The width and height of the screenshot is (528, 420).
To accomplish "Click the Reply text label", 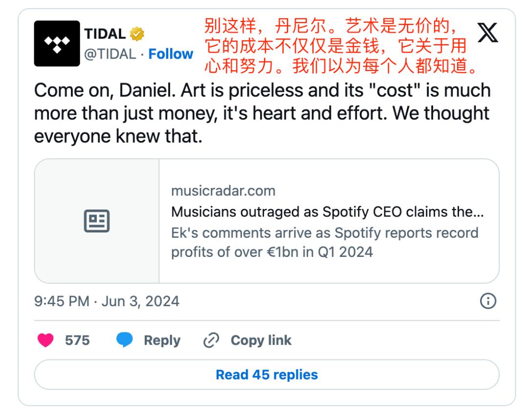I will pyautogui.click(x=162, y=340).
